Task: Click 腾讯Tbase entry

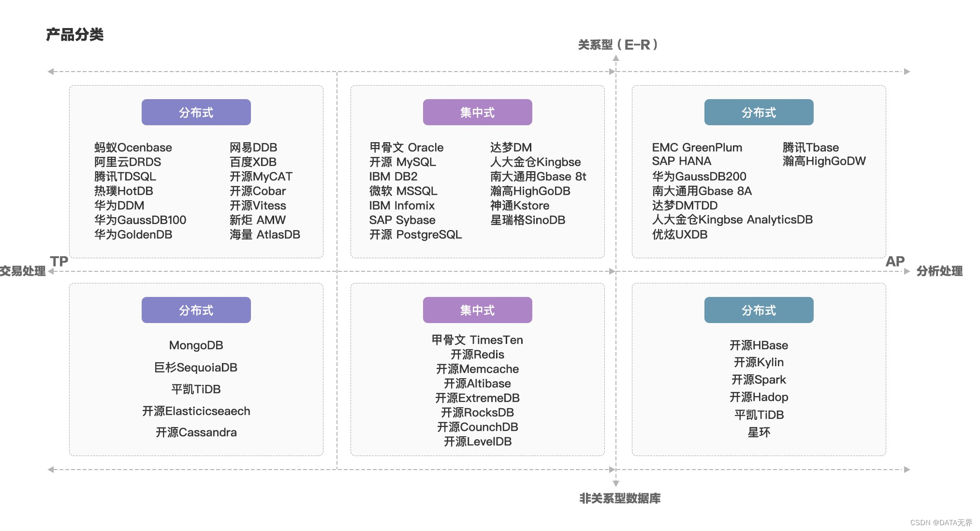Action: [811, 147]
